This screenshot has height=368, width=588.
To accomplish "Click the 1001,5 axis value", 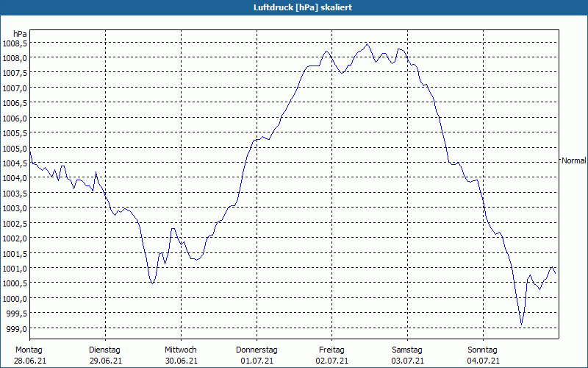I will pyautogui.click(x=15, y=253).
